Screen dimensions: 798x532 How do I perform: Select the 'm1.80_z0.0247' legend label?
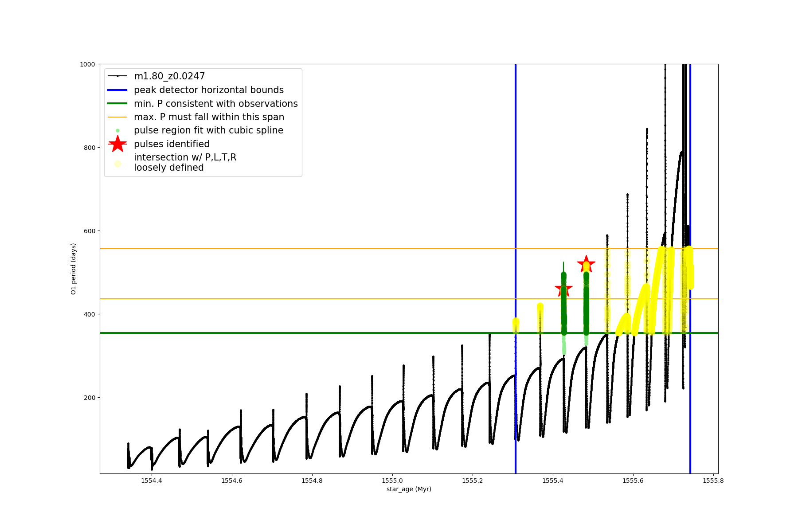pyautogui.click(x=169, y=76)
